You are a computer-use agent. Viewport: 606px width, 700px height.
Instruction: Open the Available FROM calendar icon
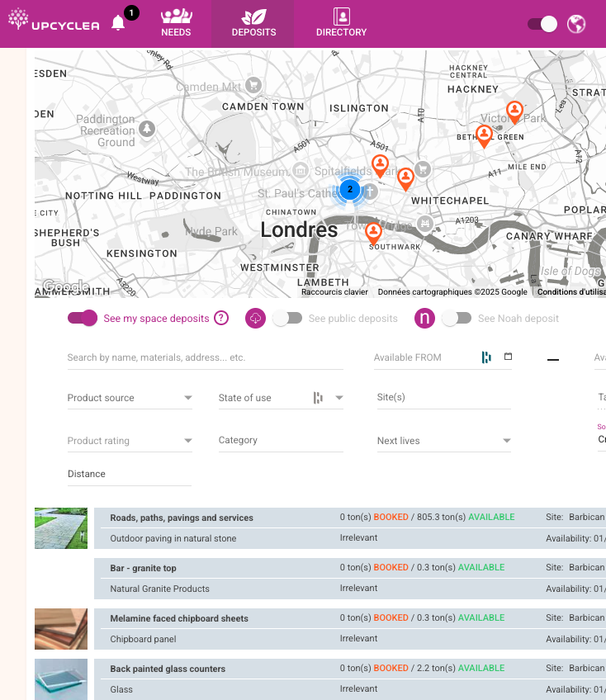click(508, 357)
